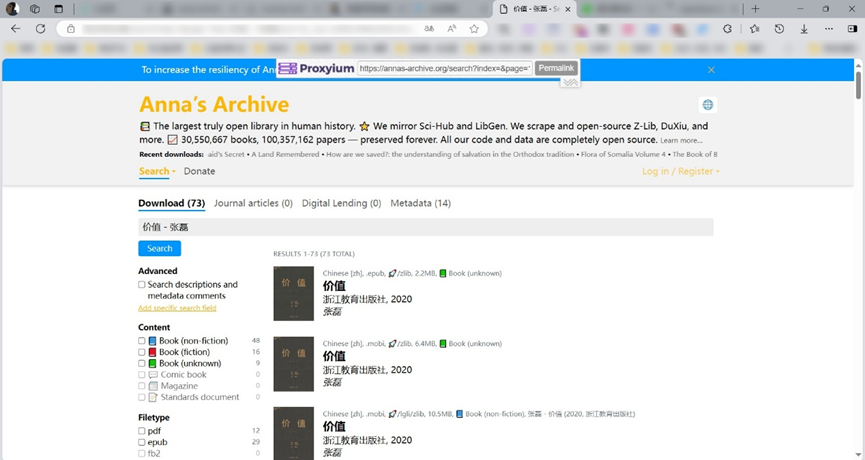The height and width of the screenshot is (460, 865).
Task: Click the books/papers count statistics text
Action: pos(263,140)
